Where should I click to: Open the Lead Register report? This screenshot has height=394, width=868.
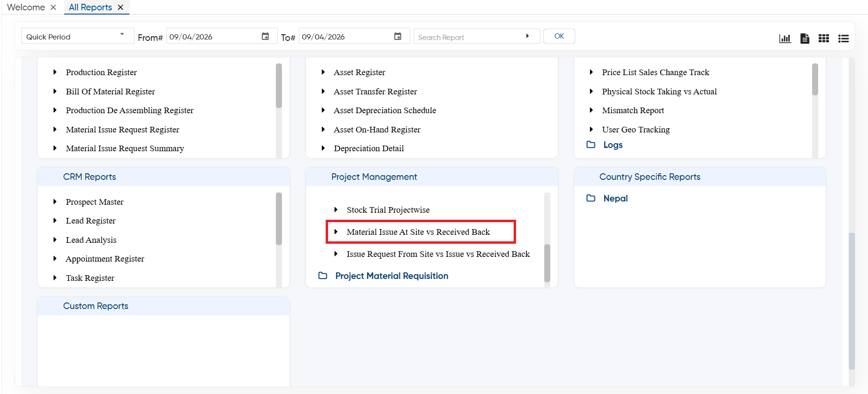pos(91,221)
